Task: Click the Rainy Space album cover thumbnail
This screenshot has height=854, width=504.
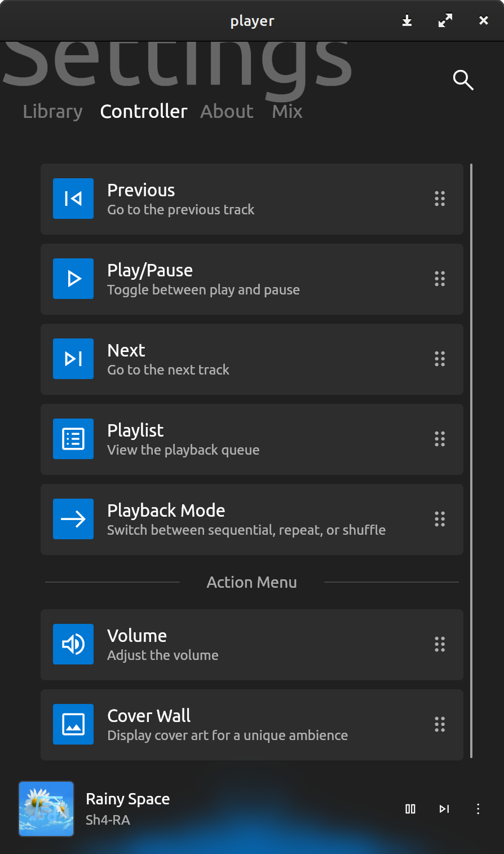Action: (46, 809)
